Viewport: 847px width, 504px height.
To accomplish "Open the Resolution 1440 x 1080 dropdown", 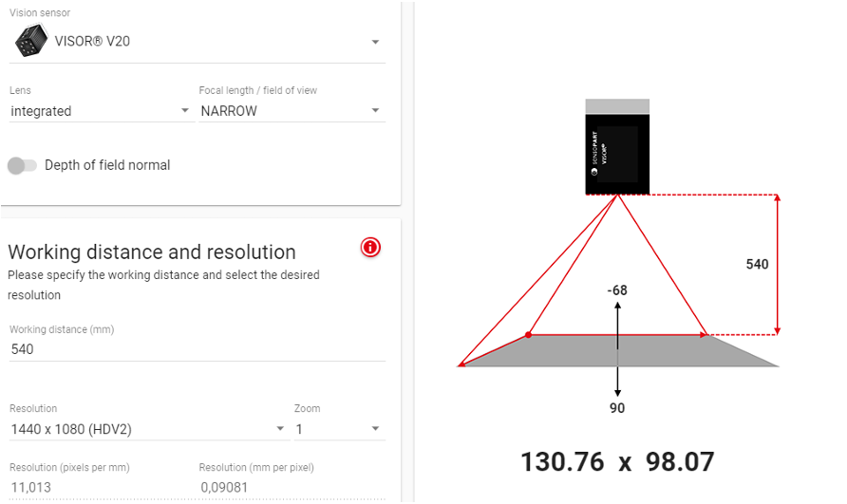I will click(149, 429).
